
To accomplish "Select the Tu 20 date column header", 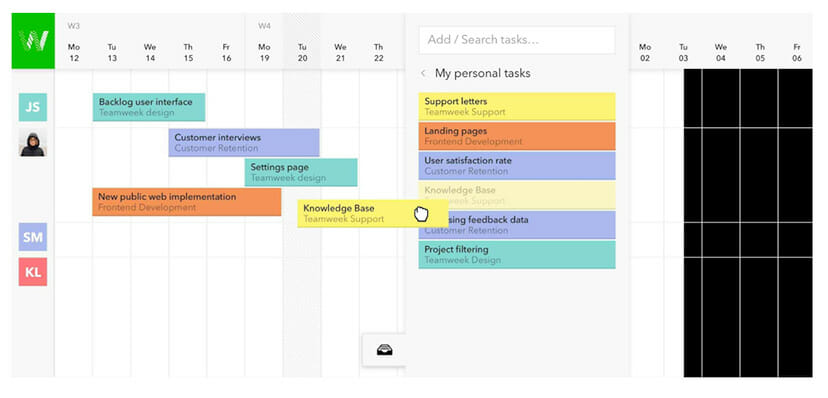I will click(302, 52).
